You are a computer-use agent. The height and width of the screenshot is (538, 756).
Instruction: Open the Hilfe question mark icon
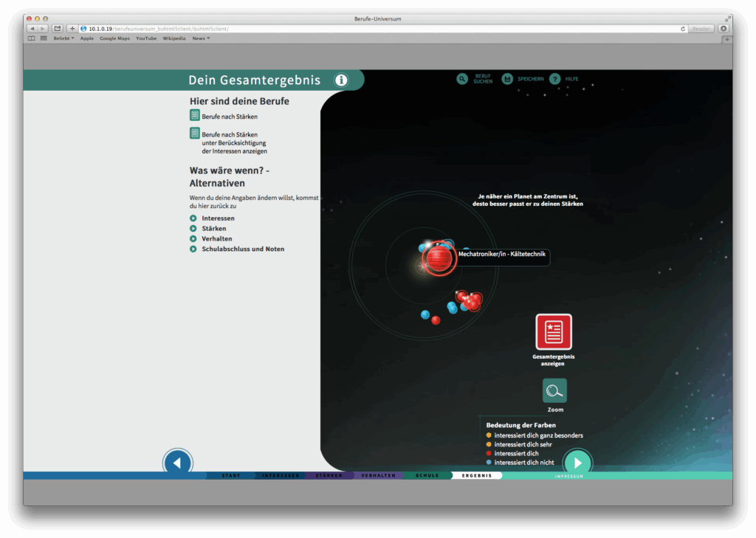(555, 79)
